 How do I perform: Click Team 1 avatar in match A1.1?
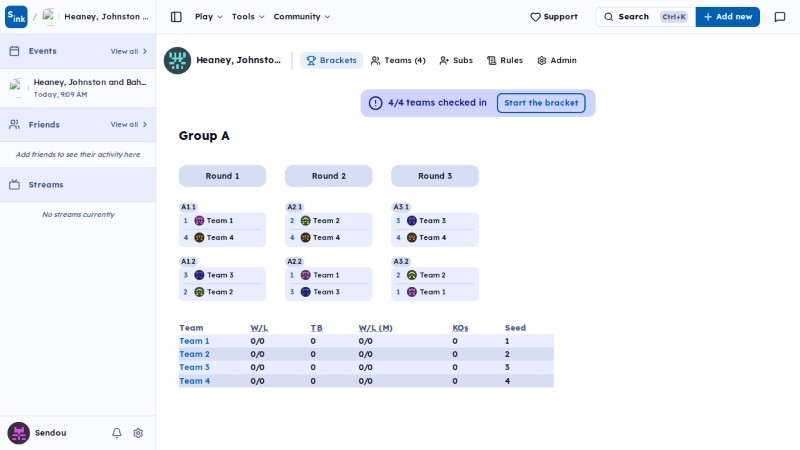[x=199, y=220]
